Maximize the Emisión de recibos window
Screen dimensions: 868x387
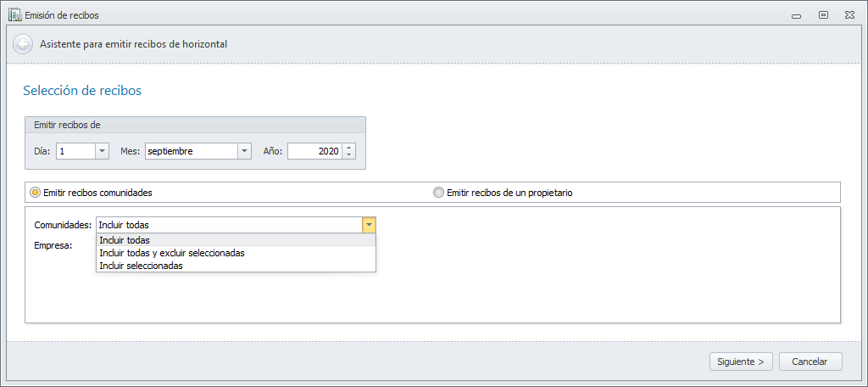point(823,14)
